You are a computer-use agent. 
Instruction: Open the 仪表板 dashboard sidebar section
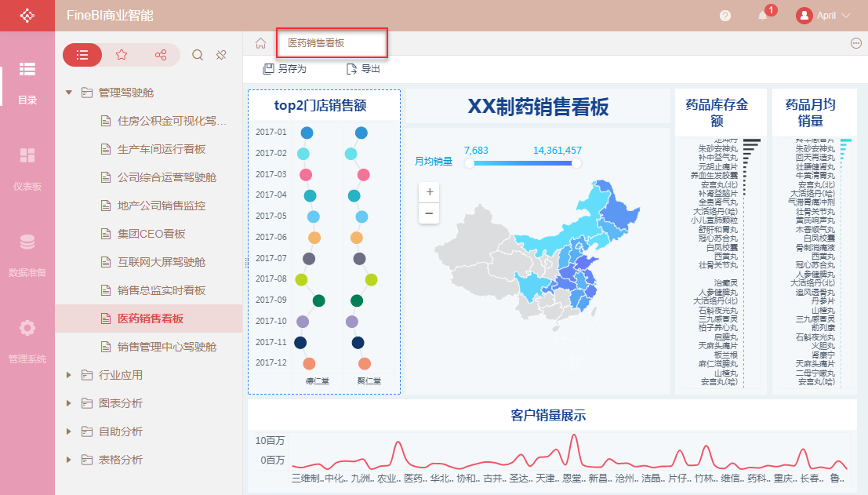[x=27, y=169]
